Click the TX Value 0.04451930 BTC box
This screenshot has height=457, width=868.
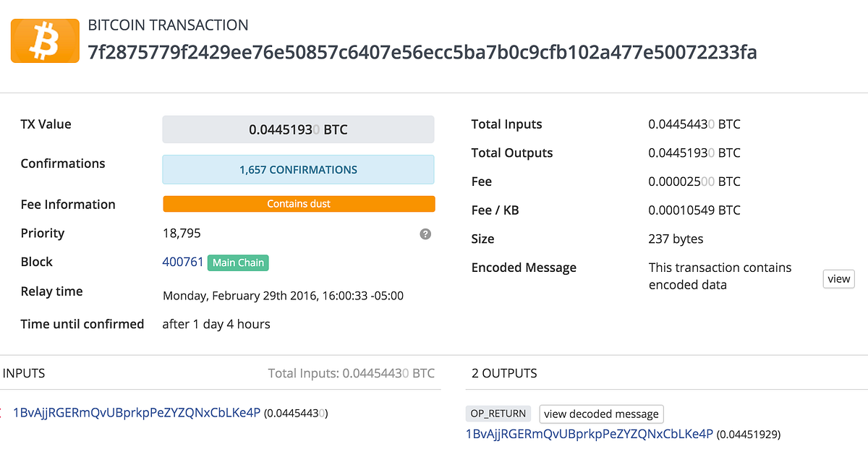[x=298, y=129]
